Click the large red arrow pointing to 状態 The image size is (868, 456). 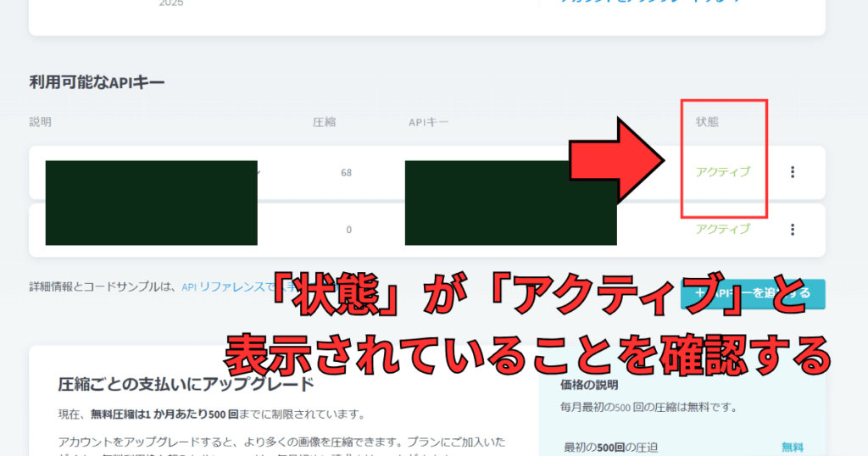point(619,160)
